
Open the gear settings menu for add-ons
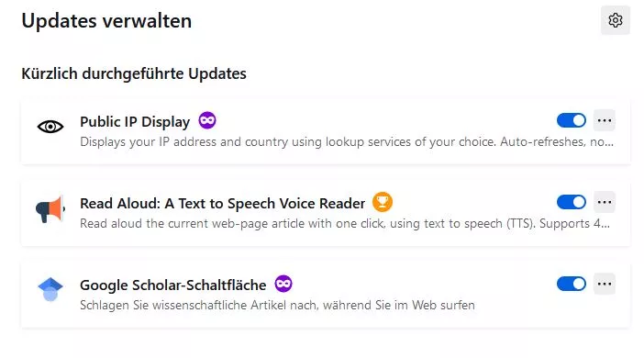(615, 20)
